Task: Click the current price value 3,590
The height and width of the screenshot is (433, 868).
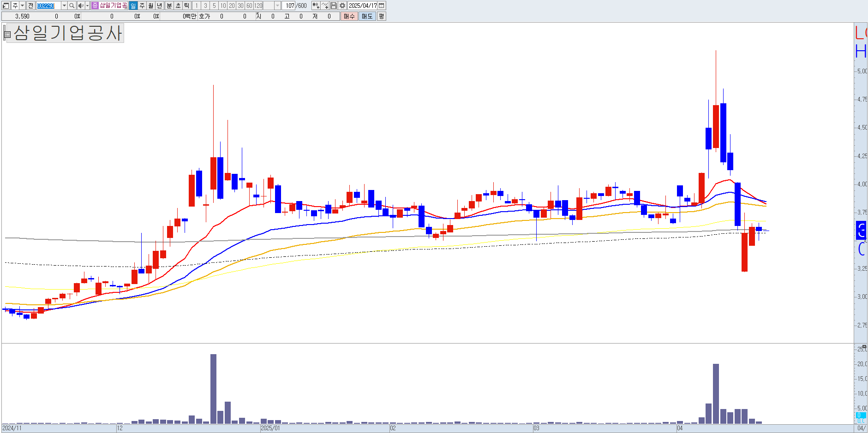Action: 22,16
